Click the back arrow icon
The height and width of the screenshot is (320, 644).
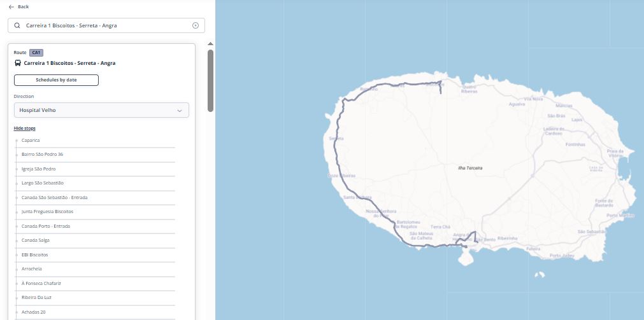click(11, 6)
